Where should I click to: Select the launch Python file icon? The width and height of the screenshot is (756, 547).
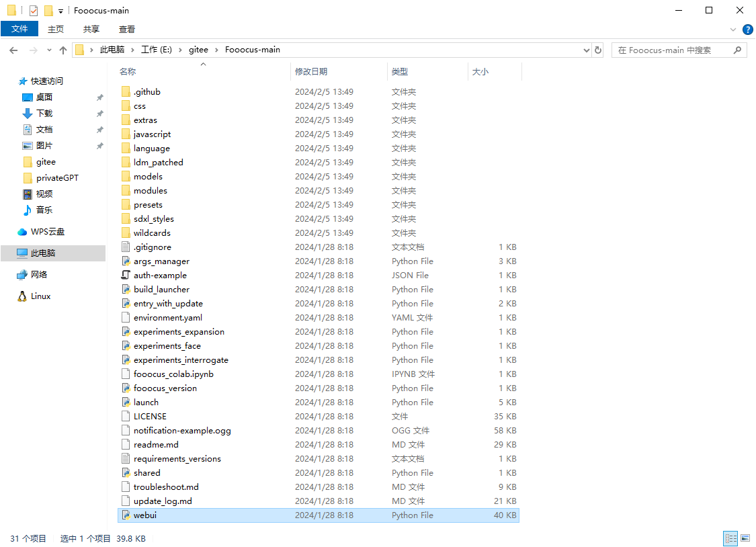[126, 402]
